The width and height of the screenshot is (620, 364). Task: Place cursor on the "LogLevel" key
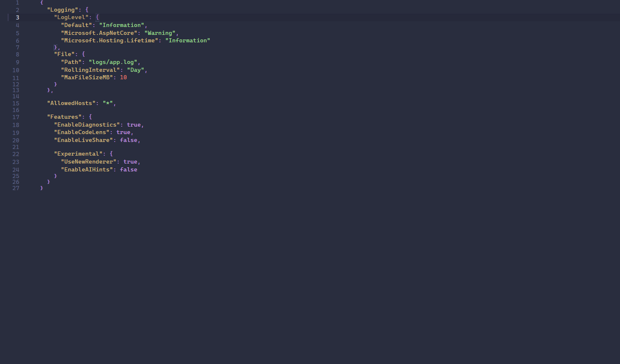(x=71, y=17)
